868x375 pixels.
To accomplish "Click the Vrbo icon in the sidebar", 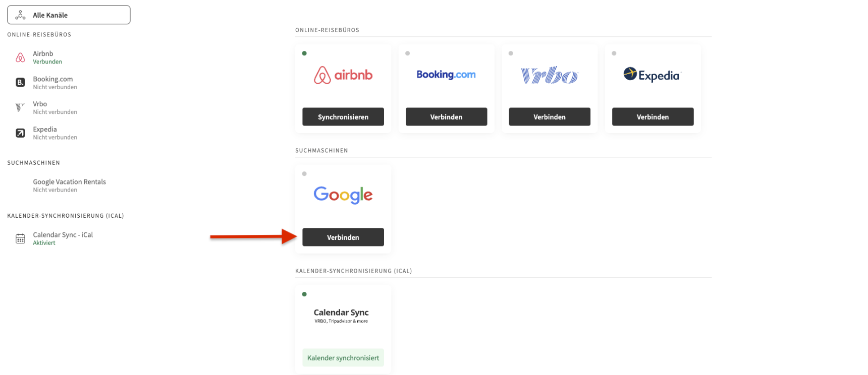I will pyautogui.click(x=20, y=107).
